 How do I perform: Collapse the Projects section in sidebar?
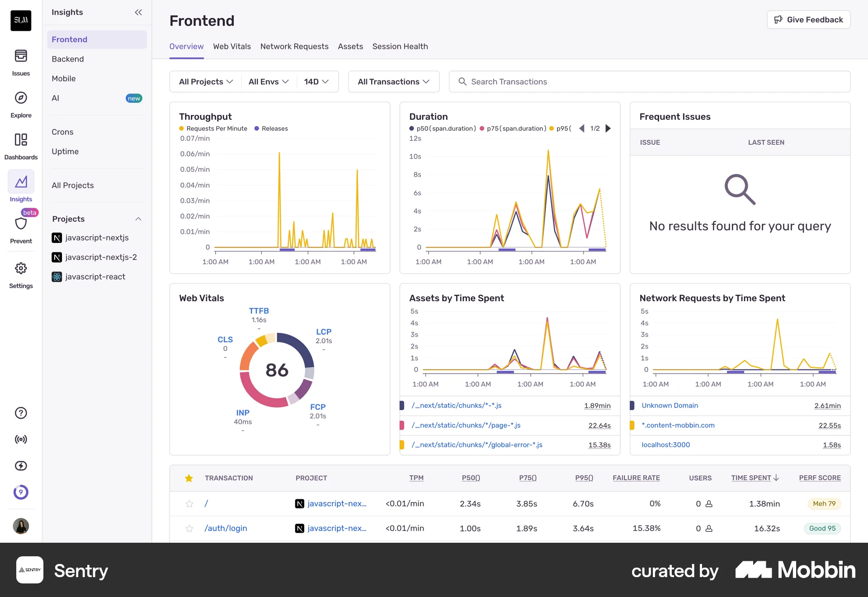tap(138, 219)
